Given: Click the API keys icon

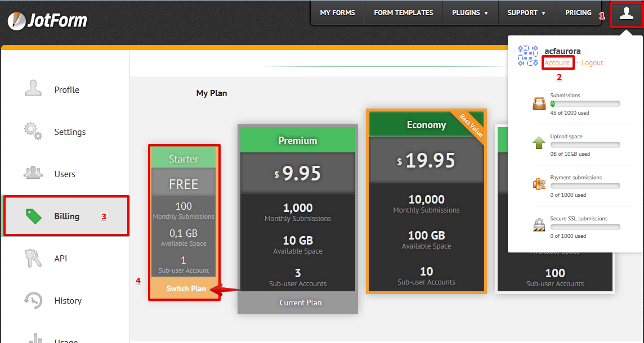Looking at the screenshot, I should [33, 259].
